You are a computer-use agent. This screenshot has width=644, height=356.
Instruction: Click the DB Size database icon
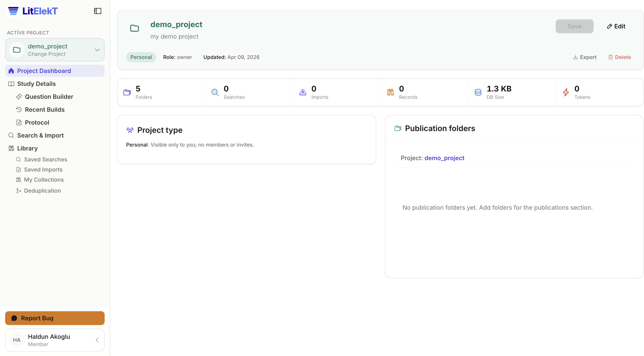(478, 92)
